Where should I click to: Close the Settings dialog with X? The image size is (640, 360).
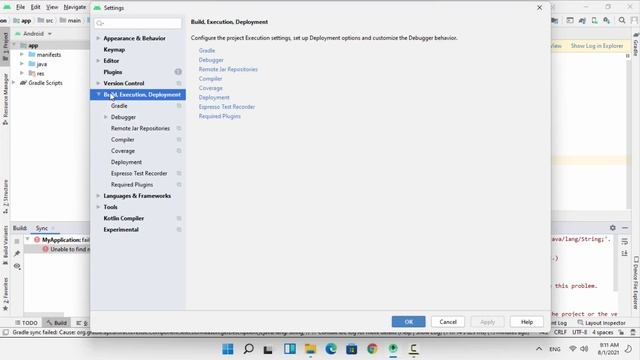tap(539, 8)
